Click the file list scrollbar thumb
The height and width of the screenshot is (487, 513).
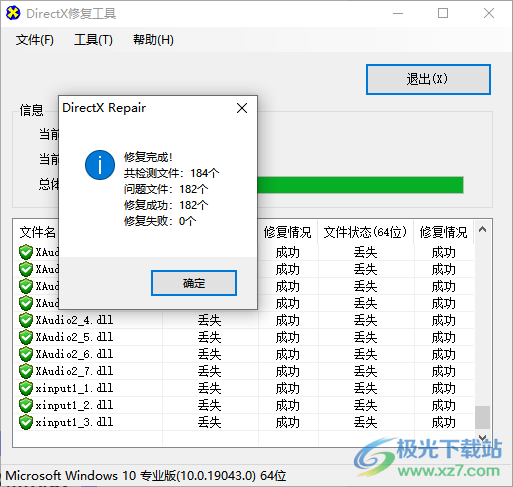[482, 417]
